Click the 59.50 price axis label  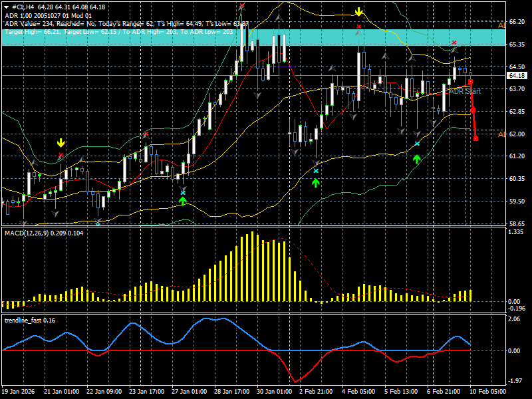517,201
